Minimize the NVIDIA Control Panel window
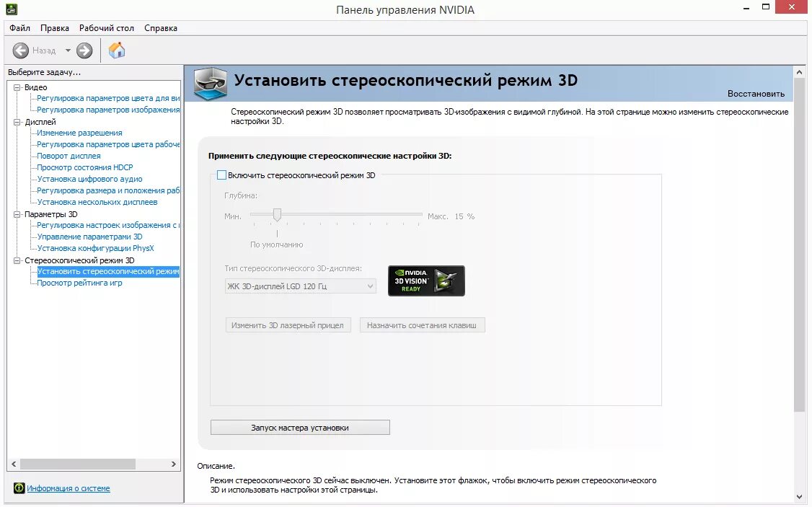 [x=746, y=8]
